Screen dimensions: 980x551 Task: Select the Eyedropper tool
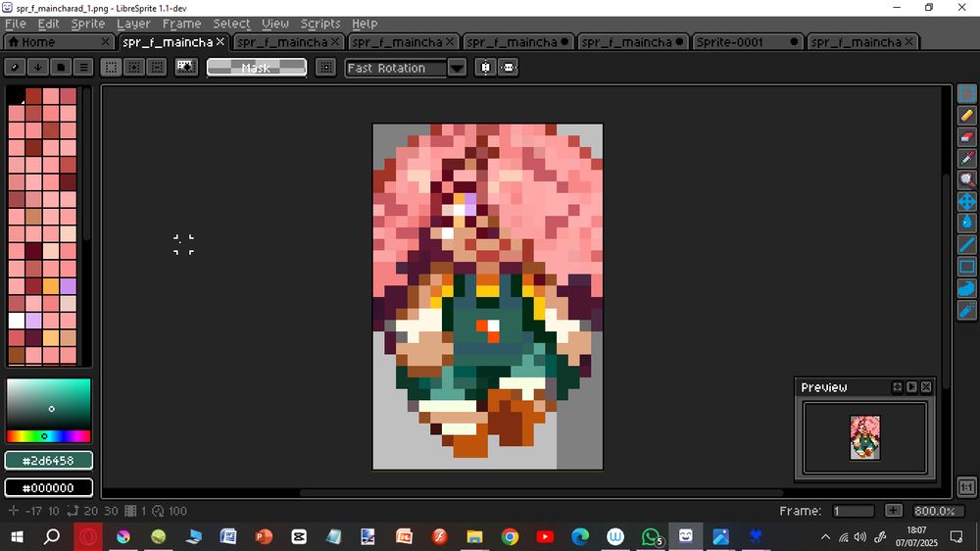coord(966,158)
